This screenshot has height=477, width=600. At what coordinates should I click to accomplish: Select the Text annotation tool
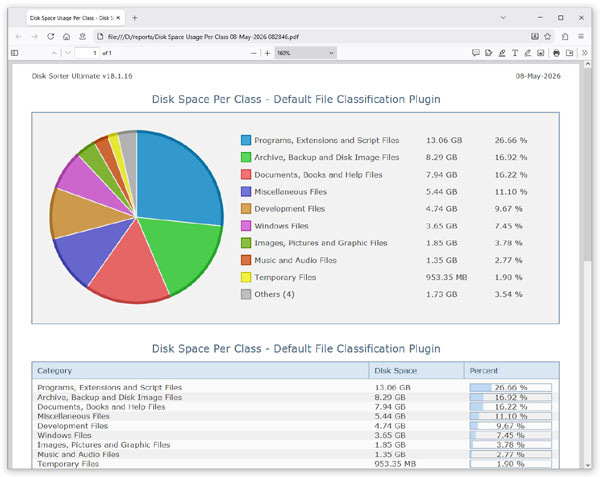click(x=515, y=53)
